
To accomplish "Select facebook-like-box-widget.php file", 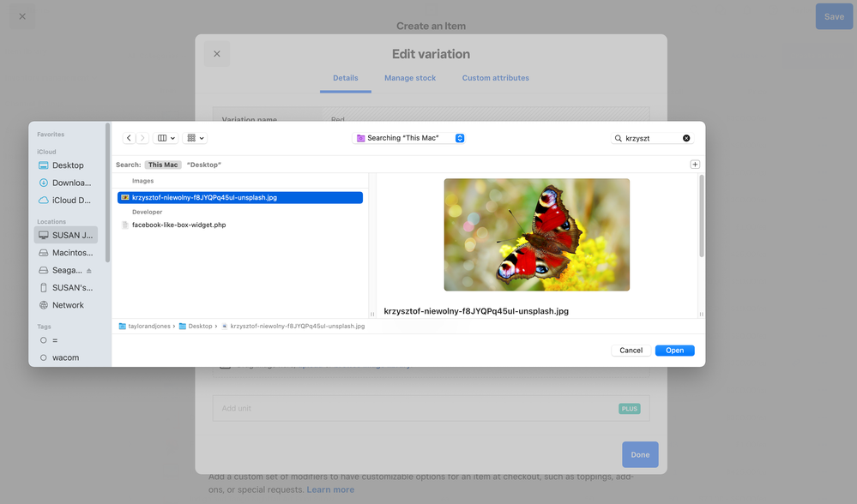I will click(178, 225).
